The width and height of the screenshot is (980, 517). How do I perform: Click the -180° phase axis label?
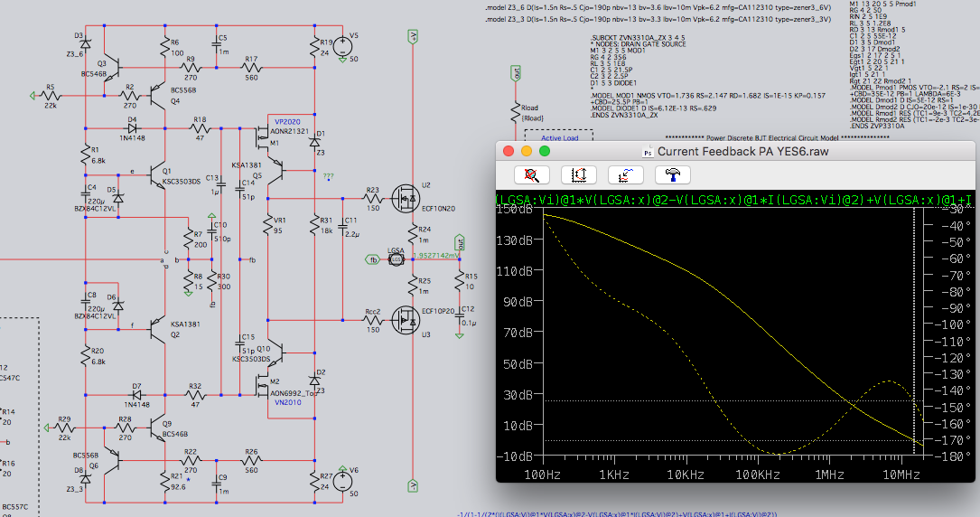(953, 456)
